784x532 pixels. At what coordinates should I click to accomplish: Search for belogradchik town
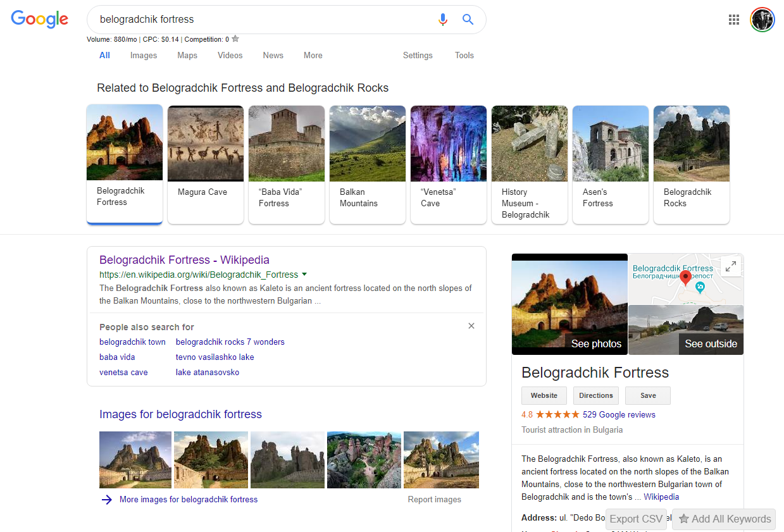tap(132, 342)
